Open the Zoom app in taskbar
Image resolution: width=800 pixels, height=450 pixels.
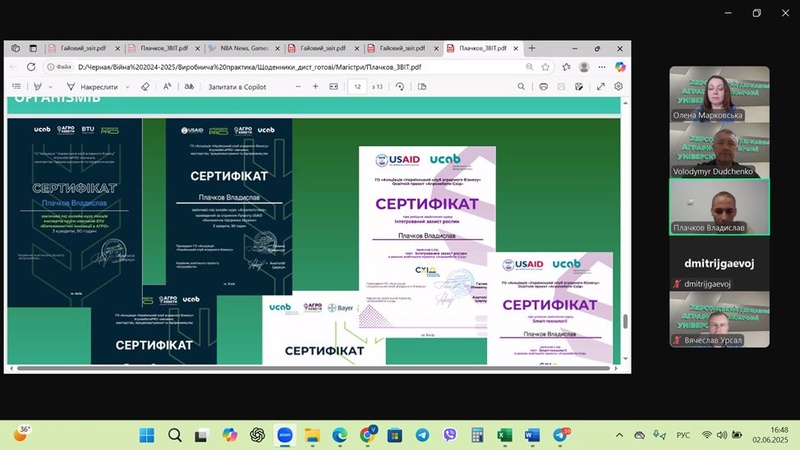(x=285, y=435)
